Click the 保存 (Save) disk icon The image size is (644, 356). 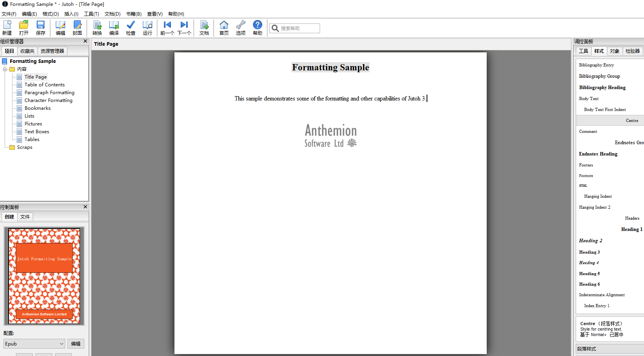41,28
